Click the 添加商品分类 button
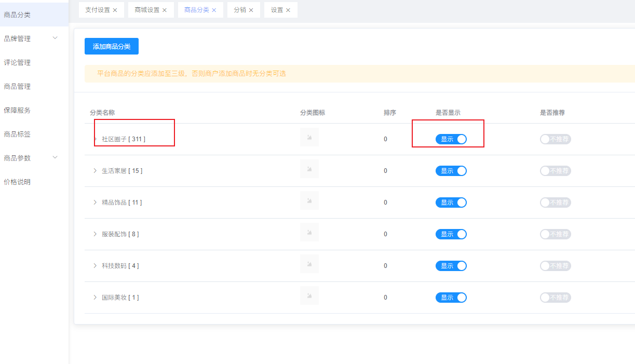 point(112,46)
